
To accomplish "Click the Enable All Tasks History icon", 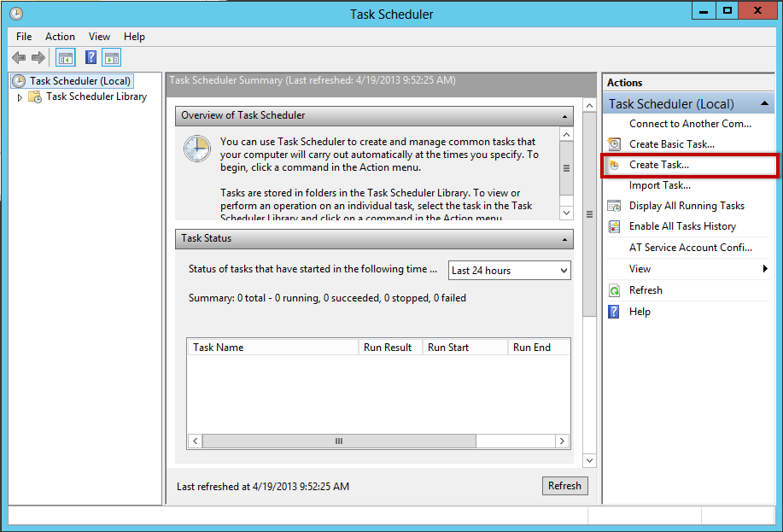I will [x=614, y=226].
